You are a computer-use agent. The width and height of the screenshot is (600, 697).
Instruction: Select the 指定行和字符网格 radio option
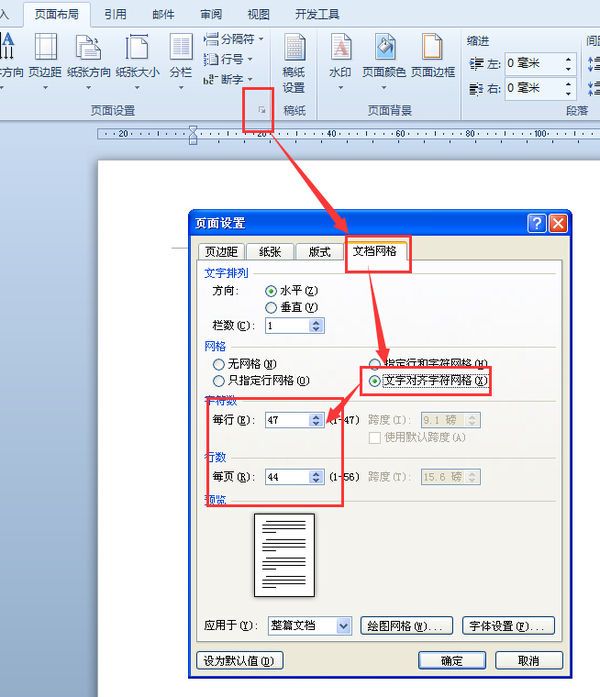click(375, 365)
